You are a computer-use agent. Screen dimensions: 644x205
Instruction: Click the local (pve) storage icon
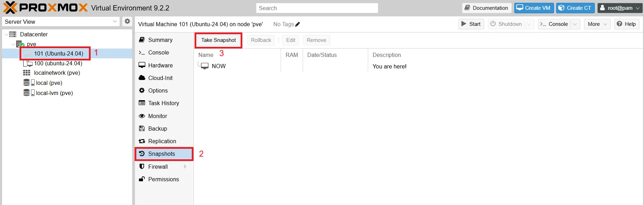click(x=29, y=83)
